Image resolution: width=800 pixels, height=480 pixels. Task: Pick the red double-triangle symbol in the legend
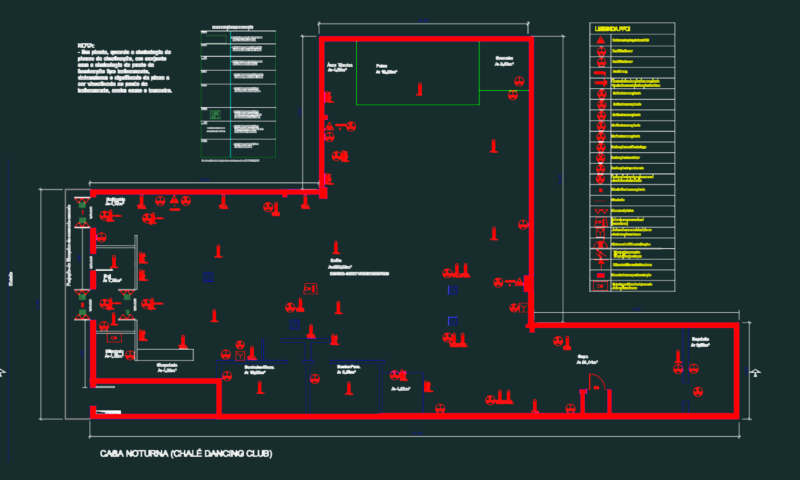point(601,211)
